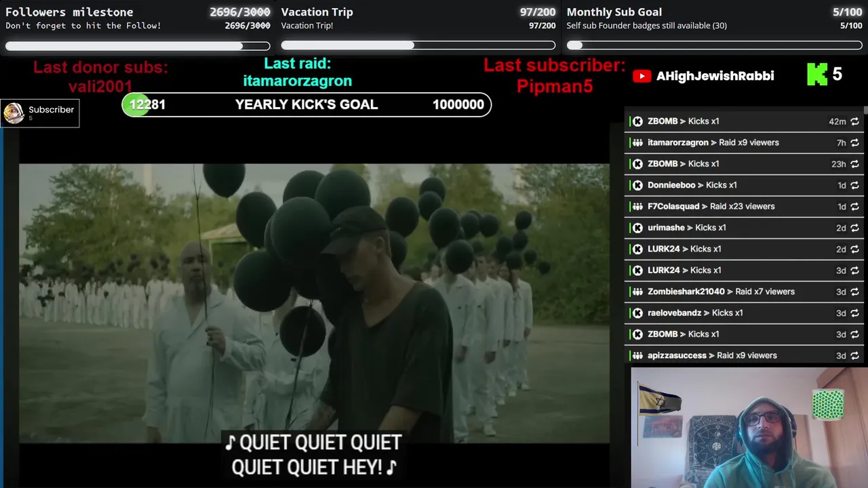Click the 'itamarorzagron' last raid name in cyan
Screen dimensions: 868x488
298,81
